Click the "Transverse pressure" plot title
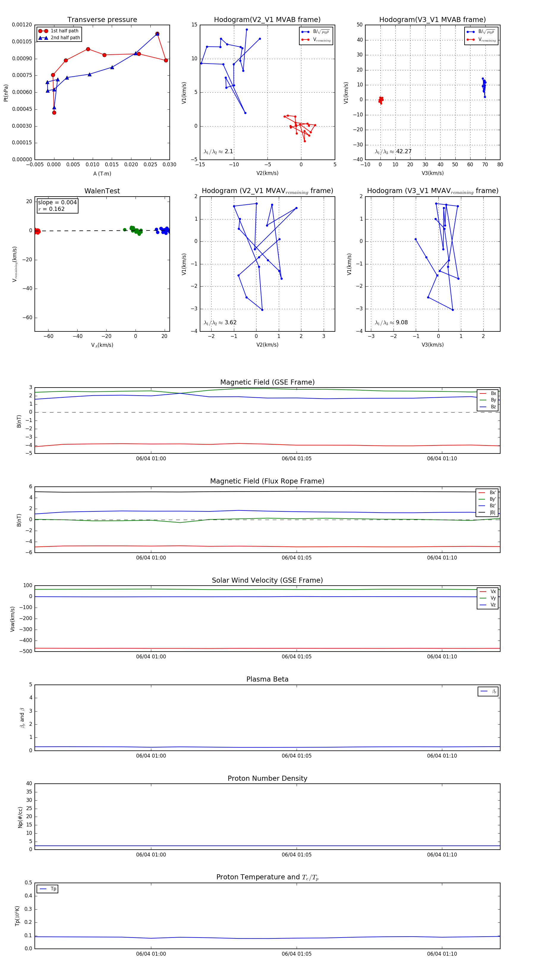535x980 pixels. pos(102,20)
